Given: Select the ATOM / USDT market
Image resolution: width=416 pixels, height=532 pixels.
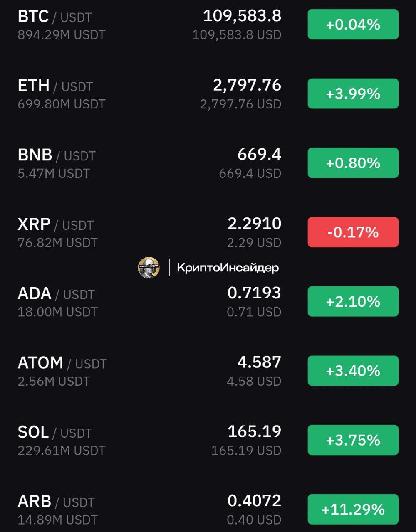Looking at the screenshot, I should pos(208,371).
